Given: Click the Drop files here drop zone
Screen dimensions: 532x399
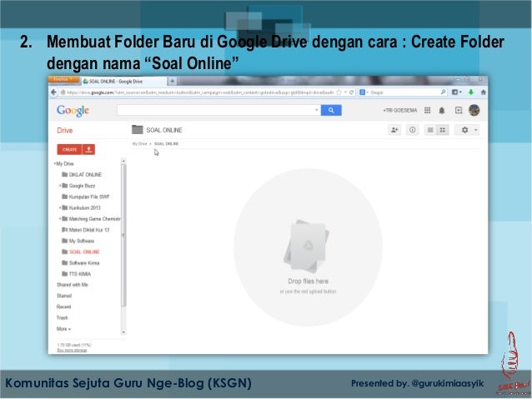Looking at the screenshot, I should coord(308,247).
